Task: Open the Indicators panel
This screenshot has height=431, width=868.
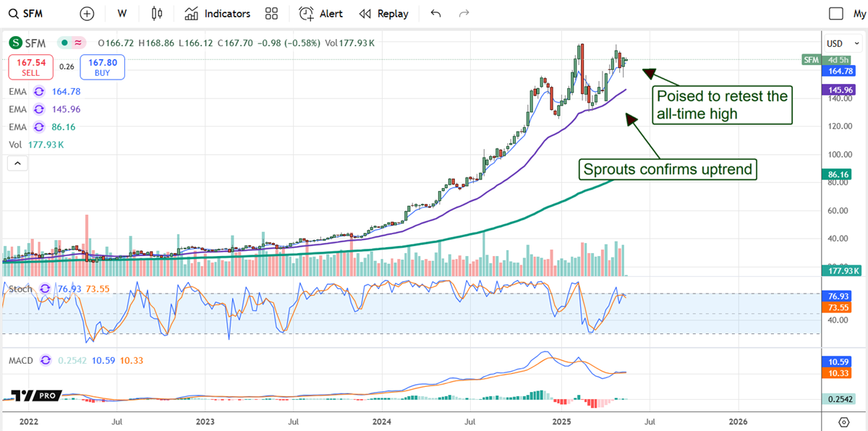Action: (217, 13)
